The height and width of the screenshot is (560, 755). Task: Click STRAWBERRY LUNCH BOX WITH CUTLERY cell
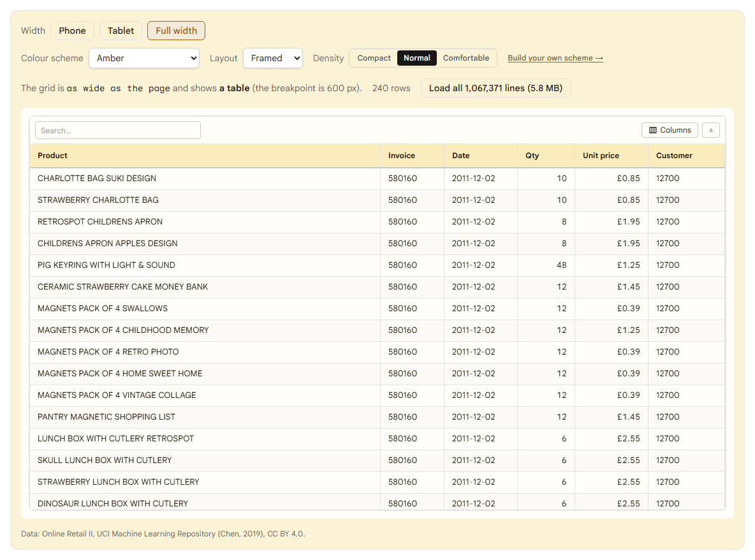pos(205,482)
